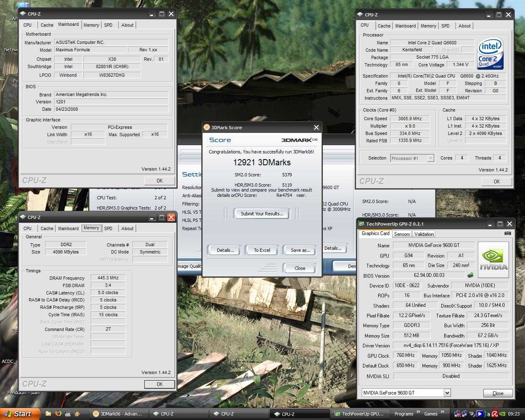Open the folder icon in quick launch

(48, 414)
